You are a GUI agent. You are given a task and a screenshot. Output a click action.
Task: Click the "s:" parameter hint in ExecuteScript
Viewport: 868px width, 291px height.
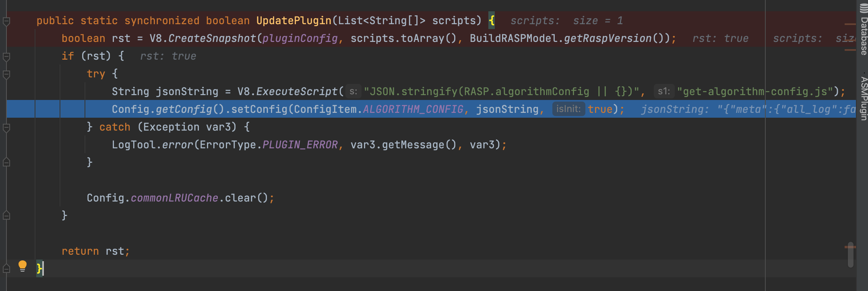[353, 91]
